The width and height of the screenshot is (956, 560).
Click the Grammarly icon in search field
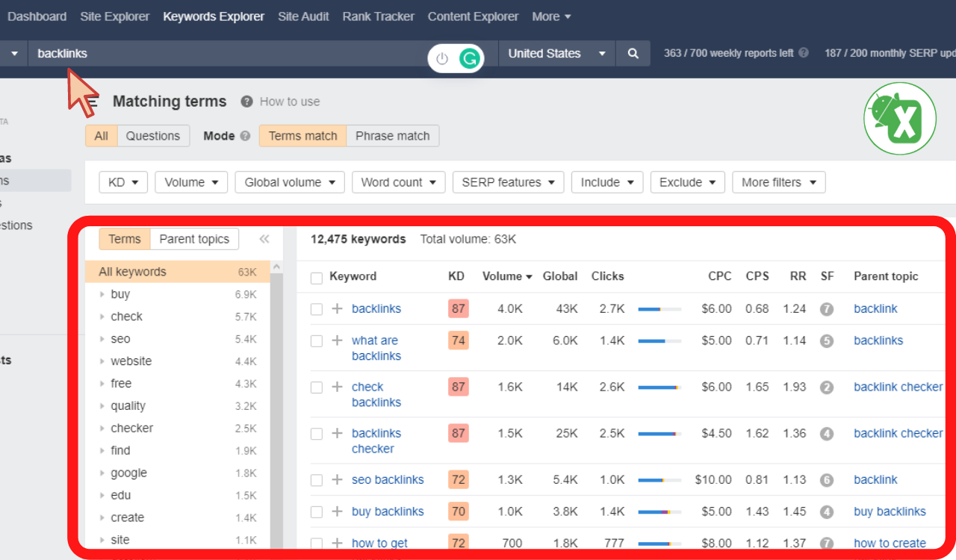tap(469, 58)
